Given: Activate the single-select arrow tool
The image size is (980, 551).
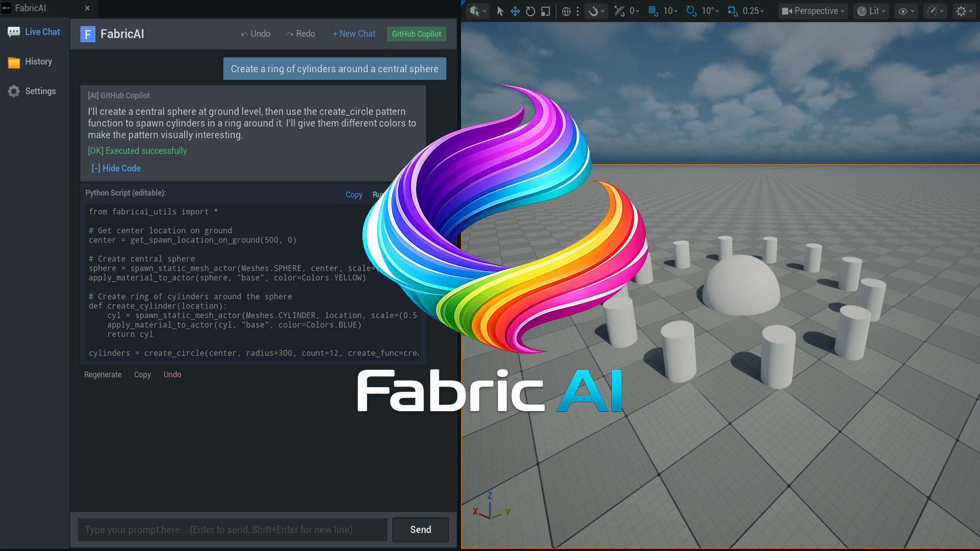Looking at the screenshot, I should (500, 11).
